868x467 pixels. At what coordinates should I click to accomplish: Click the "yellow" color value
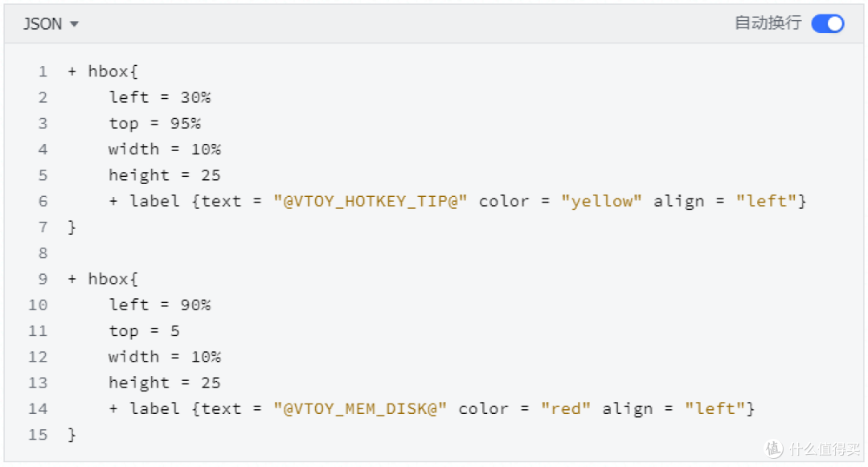click(x=602, y=201)
